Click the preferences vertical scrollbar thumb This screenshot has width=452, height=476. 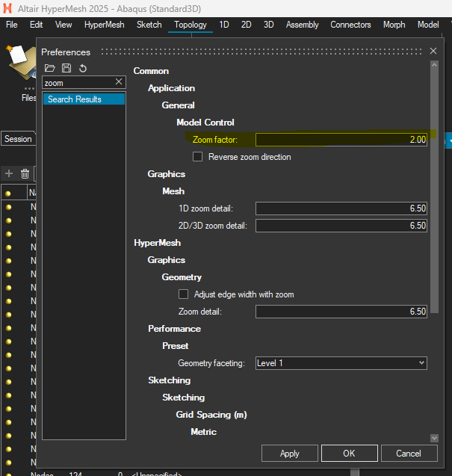pos(434,191)
